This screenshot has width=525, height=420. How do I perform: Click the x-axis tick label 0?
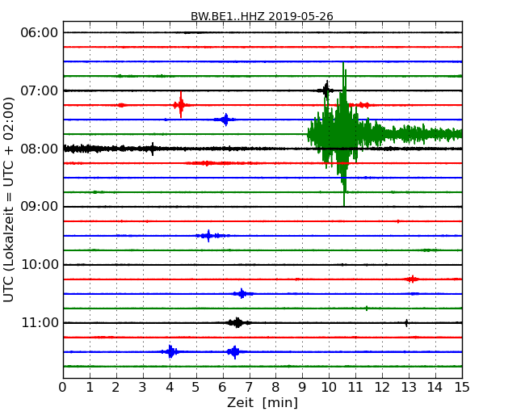click(x=63, y=388)
